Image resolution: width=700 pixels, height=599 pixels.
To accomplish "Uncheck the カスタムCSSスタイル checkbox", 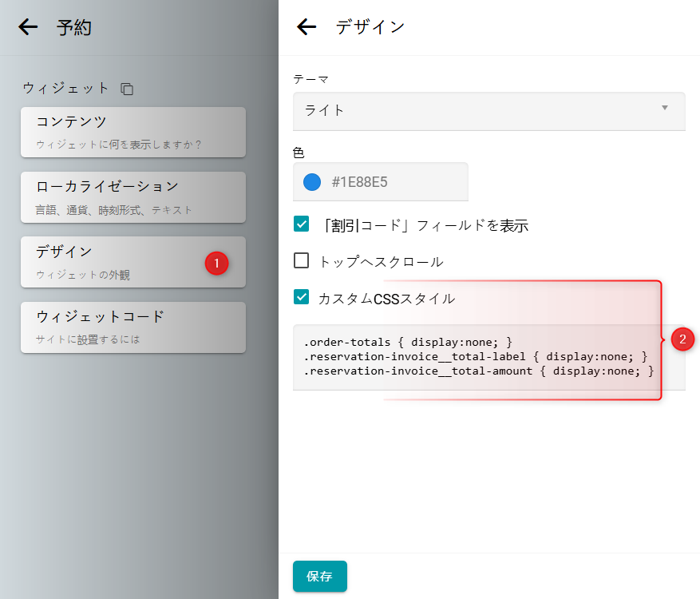I will 302,298.
